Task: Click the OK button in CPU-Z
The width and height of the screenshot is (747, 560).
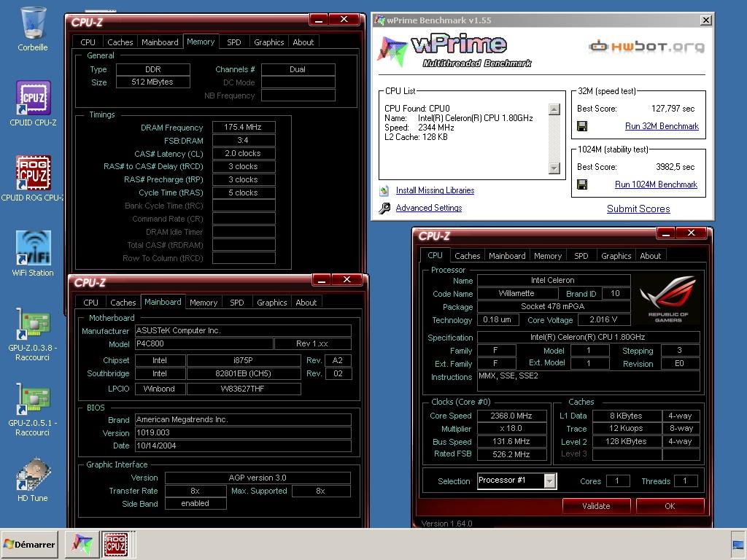Action: click(670, 506)
